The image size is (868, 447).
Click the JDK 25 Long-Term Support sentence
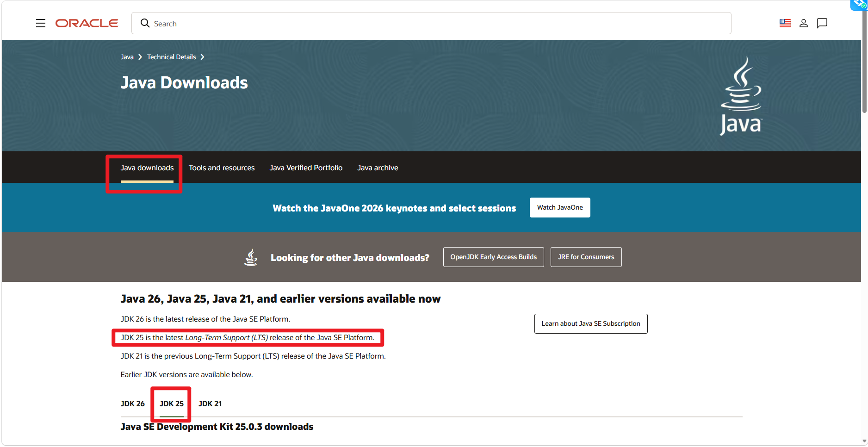(x=248, y=337)
